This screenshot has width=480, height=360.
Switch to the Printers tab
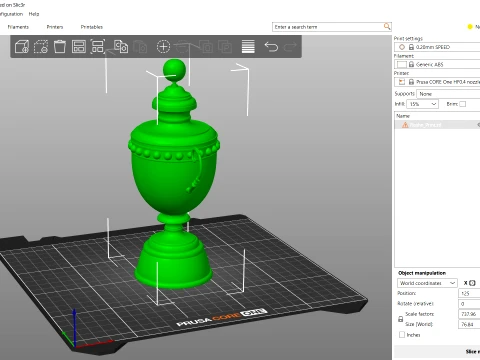pyautogui.click(x=55, y=27)
